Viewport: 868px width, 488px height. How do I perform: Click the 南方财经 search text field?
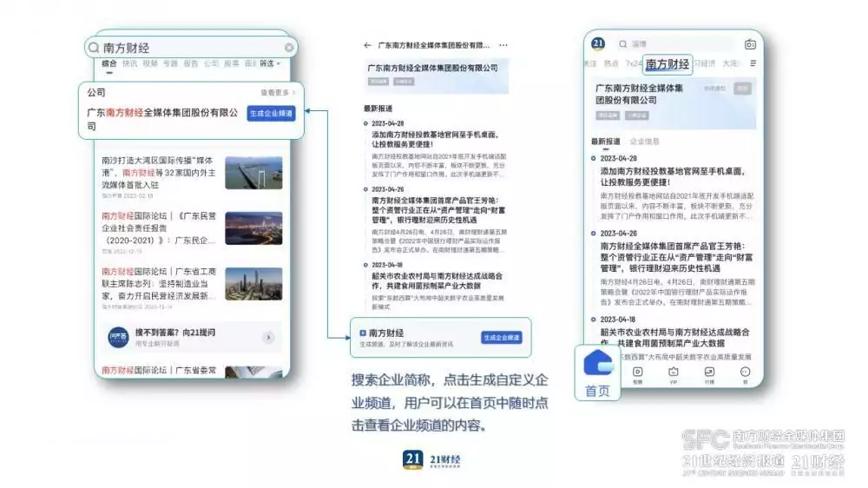[191, 48]
